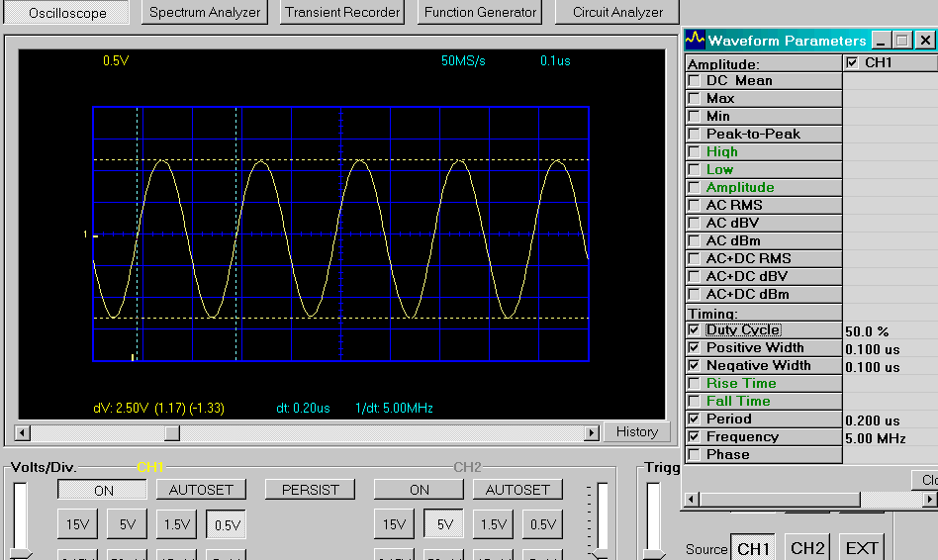
Task: Check the Low amplitude parameter
Action: click(x=694, y=170)
